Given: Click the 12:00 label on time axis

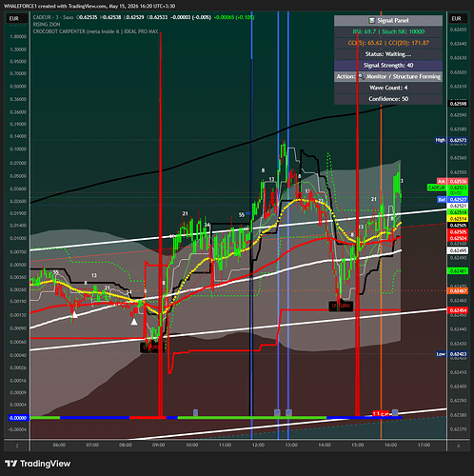Looking at the screenshot, I should pyautogui.click(x=258, y=445).
